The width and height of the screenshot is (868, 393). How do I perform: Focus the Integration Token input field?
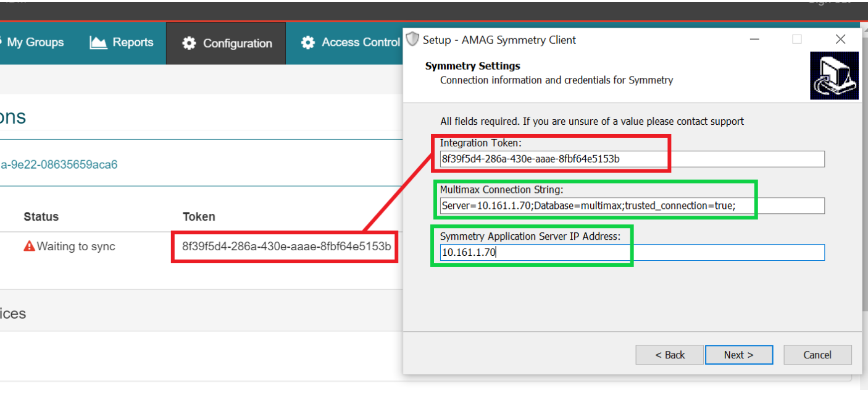[x=632, y=159]
